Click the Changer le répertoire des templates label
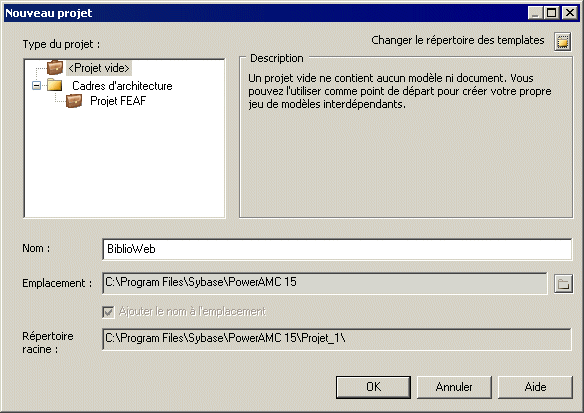This screenshot has width=584, height=413. [458, 40]
